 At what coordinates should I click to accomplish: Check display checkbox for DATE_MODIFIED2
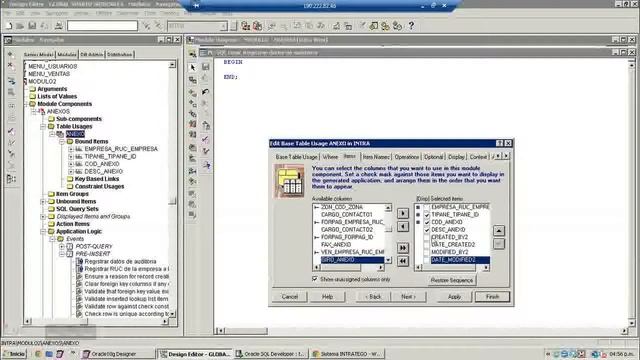pos(427,260)
